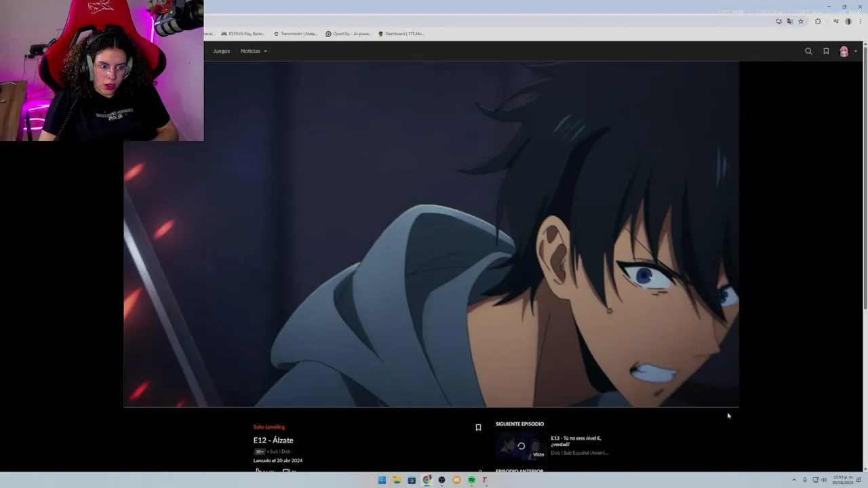
Task: Open the Chrome profile avatar
Action: coord(848,21)
